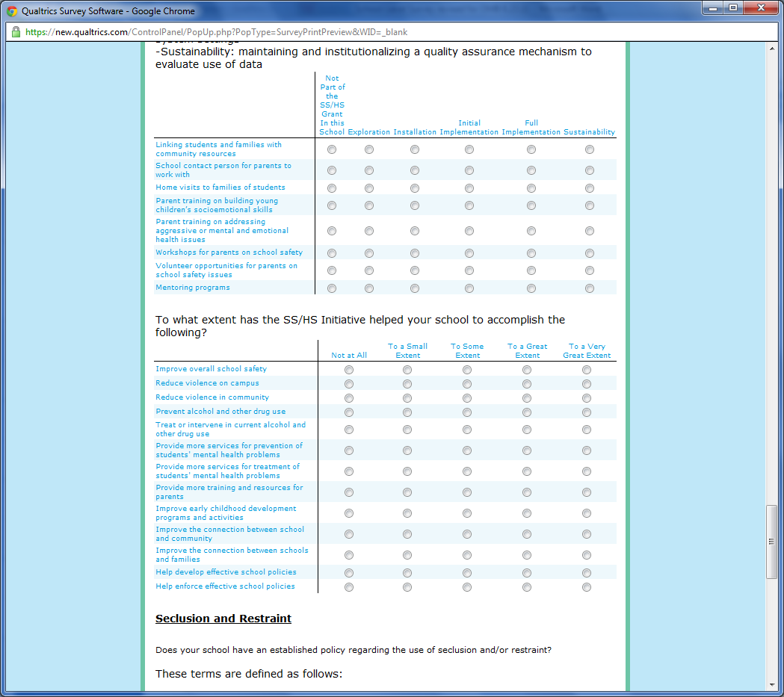Select To a Great Extent for Prevent alcohol use

(x=526, y=412)
